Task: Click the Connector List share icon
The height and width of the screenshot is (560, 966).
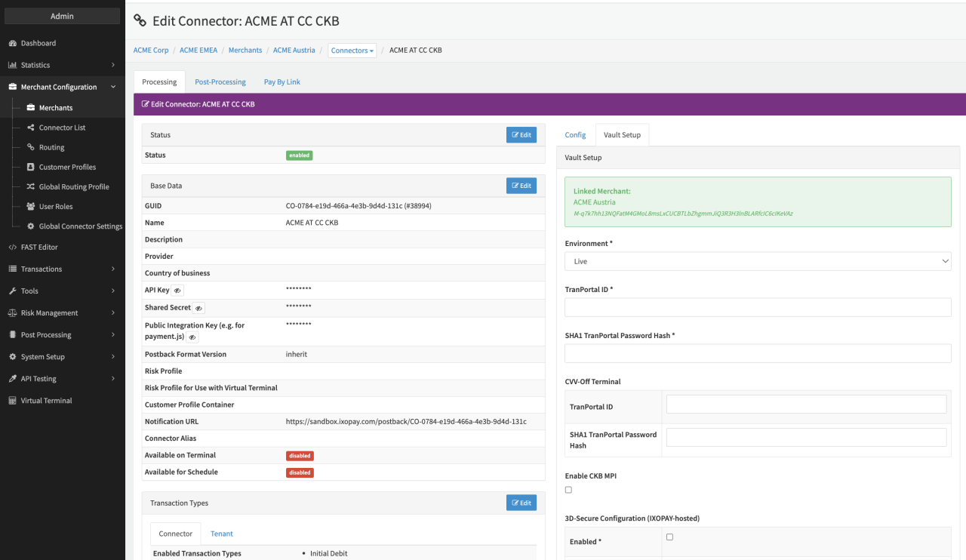Action: click(31, 128)
